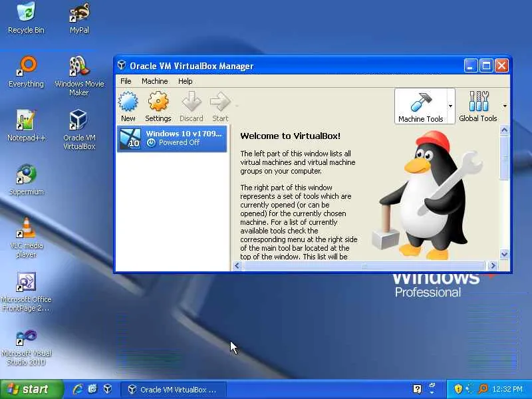Click the Welcome to VirtualBox! heading
Viewport: 532px width, 399px height.
[290, 136]
